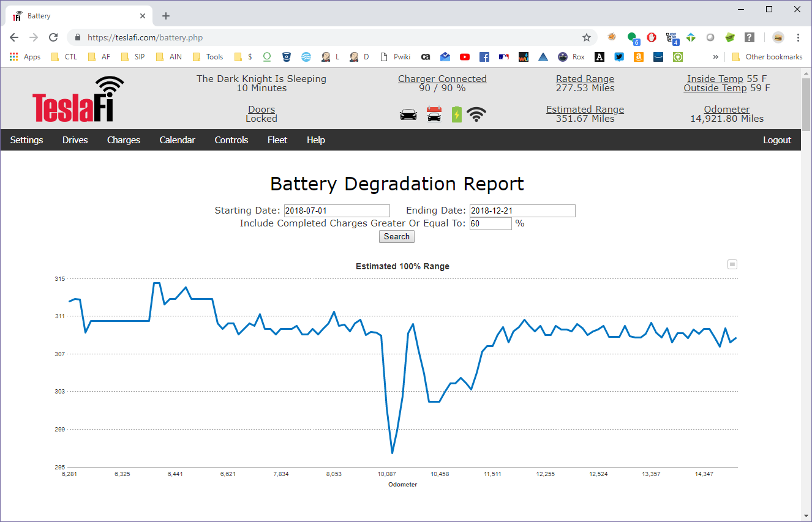Image resolution: width=812 pixels, height=522 pixels.
Task: Click the 'Estimated 100% Range' chart title
Action: 402,266
